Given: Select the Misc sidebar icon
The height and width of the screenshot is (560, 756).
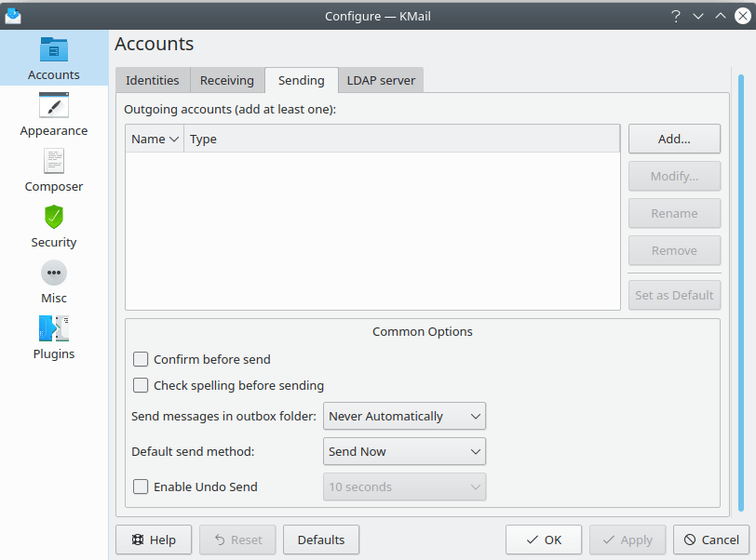Looking at the screenshot, I should click(53, 273).
